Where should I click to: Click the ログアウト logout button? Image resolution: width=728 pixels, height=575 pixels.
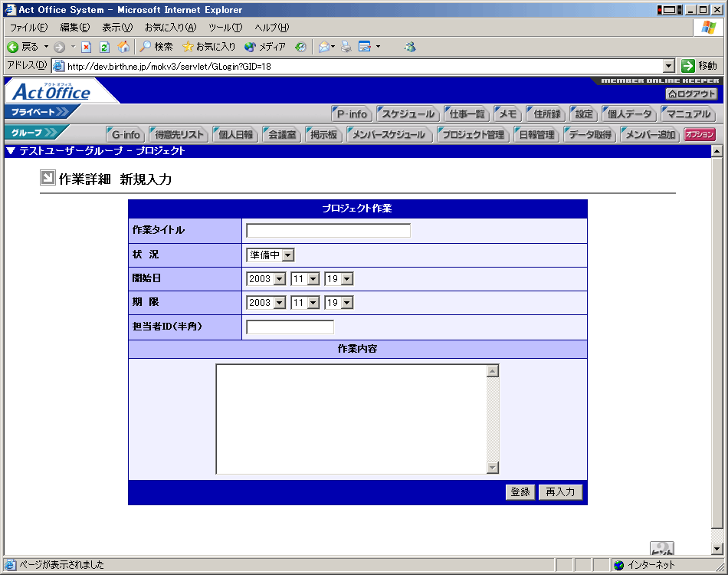pos(691,94)
